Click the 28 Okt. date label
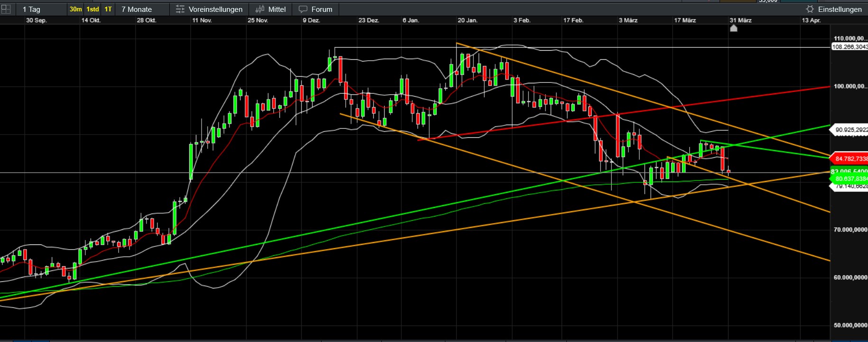 point(146,20)
